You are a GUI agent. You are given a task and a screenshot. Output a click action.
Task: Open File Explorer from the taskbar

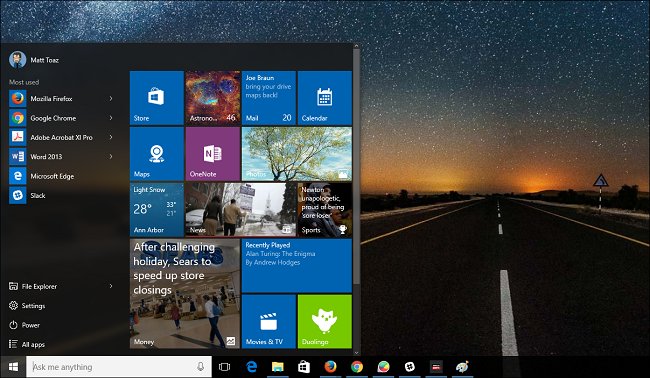coord(278,367)
